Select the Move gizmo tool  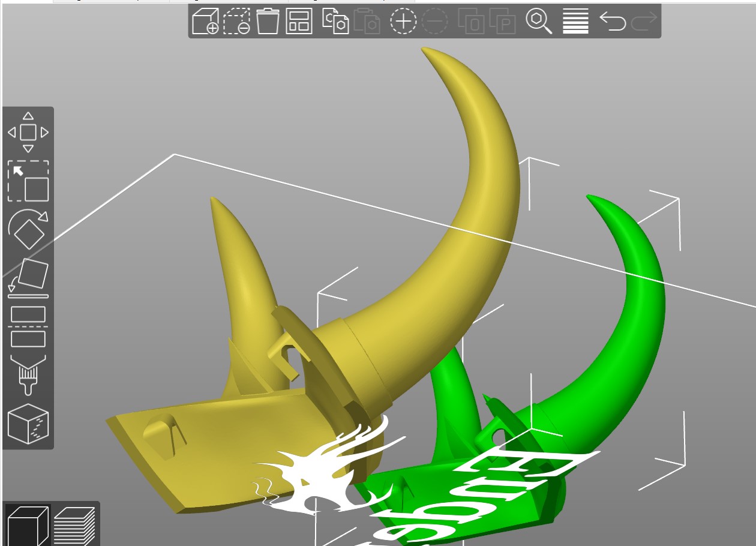[x=28, y=132]
